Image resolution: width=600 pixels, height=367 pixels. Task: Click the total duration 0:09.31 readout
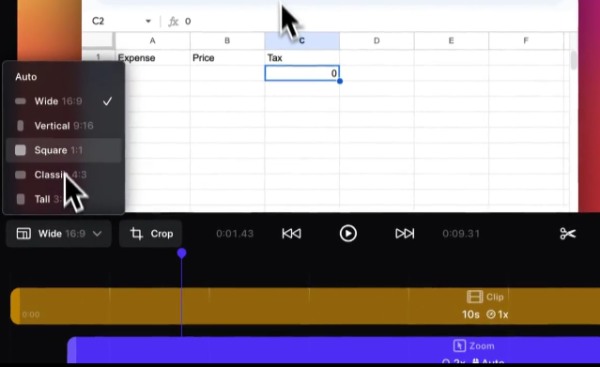461,233
